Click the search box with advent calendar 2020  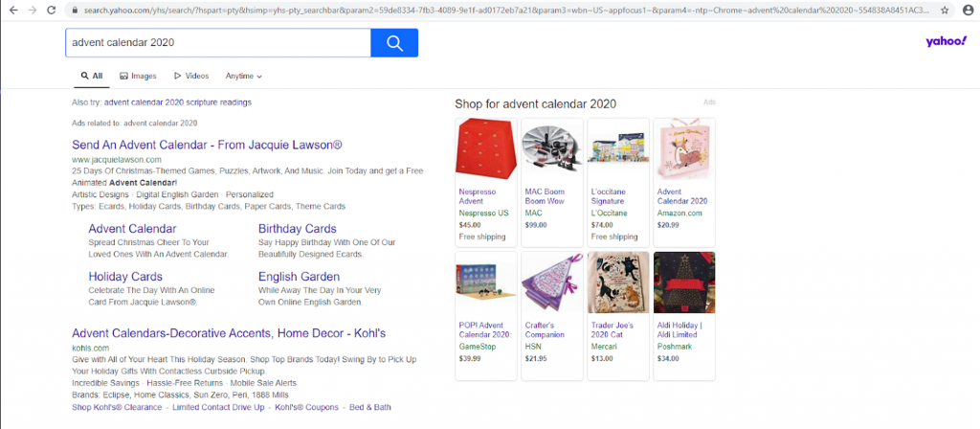[x=217, y=43]
